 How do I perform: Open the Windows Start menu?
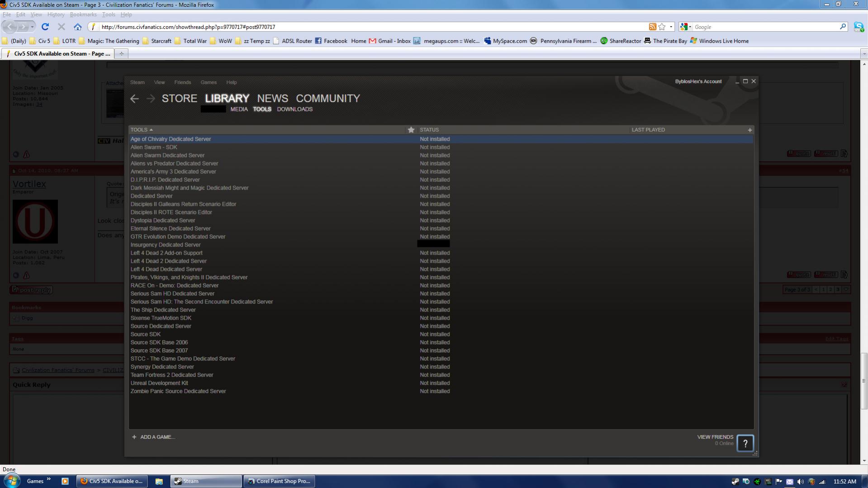pos(11,481)
